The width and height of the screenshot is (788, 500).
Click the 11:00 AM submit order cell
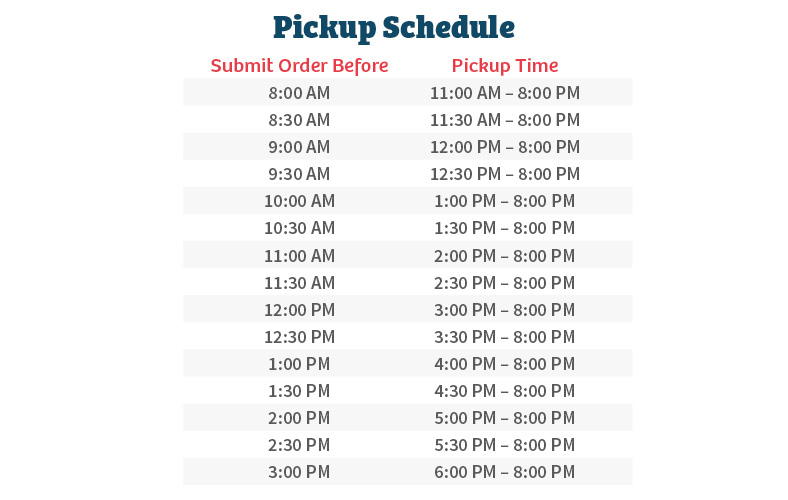coord(299,256)
